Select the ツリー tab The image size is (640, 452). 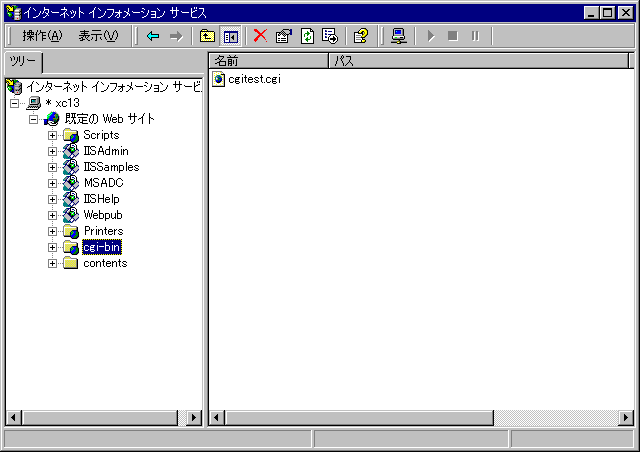point(23,62)
